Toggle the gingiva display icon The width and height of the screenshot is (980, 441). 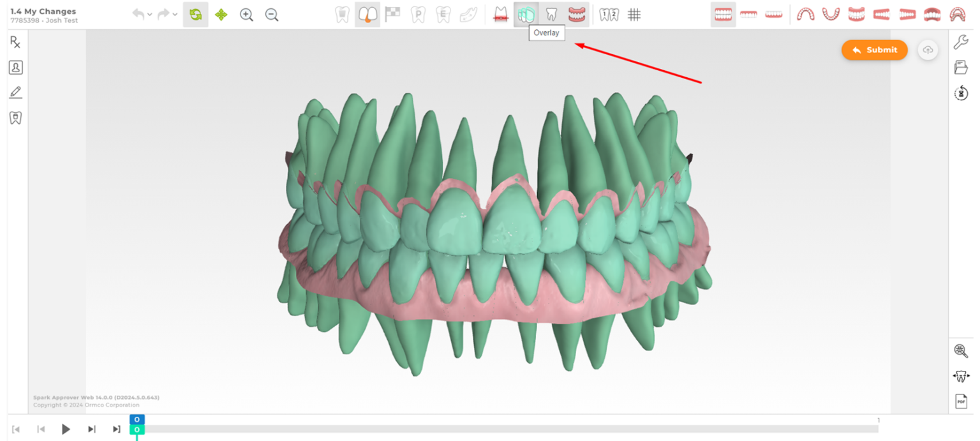577,14
